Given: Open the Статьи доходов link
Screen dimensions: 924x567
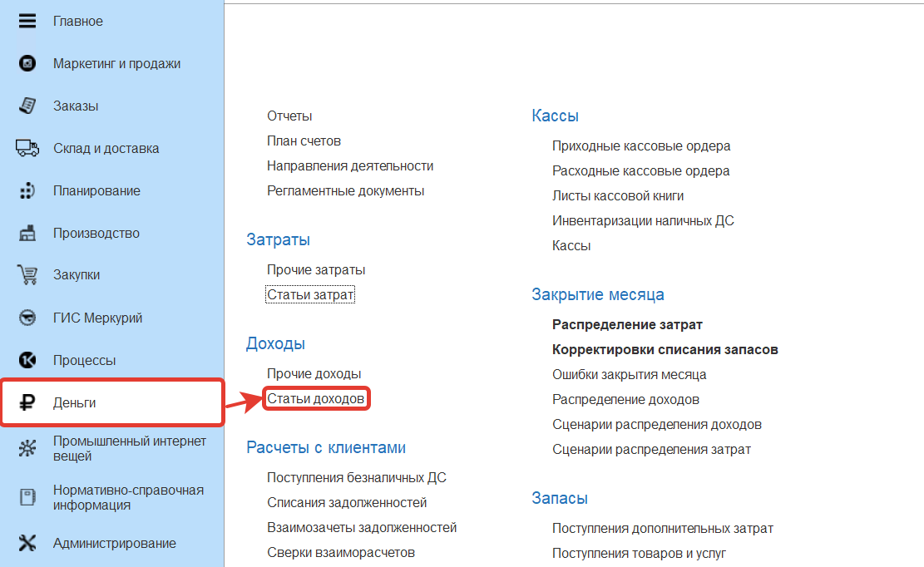Looking at the screenshot, I should [x=315, y=400].
